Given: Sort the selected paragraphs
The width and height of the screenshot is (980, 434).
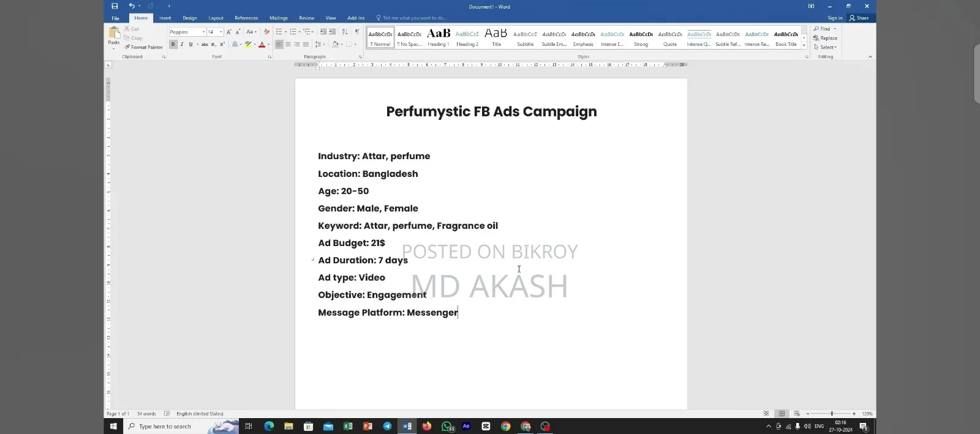Looking at the screenshot, I should coord(344,32).
